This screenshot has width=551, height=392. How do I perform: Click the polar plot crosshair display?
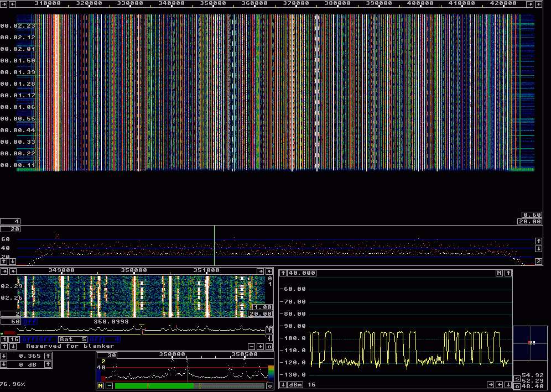(x=530, y=343)
